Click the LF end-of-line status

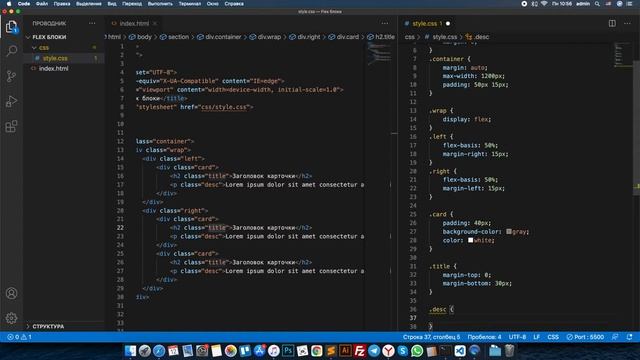[x=536, y=337]
